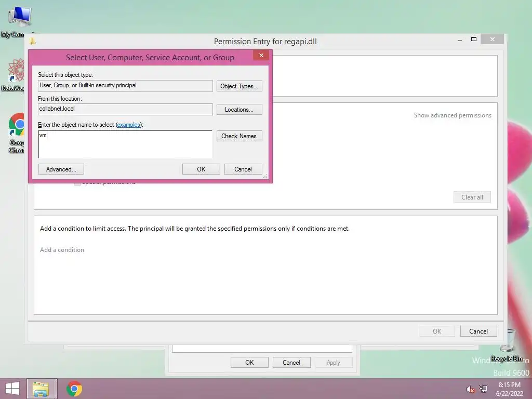Launch Chrome from the taskbar
This screenshot has height=399, width=532.
(74, 389)
